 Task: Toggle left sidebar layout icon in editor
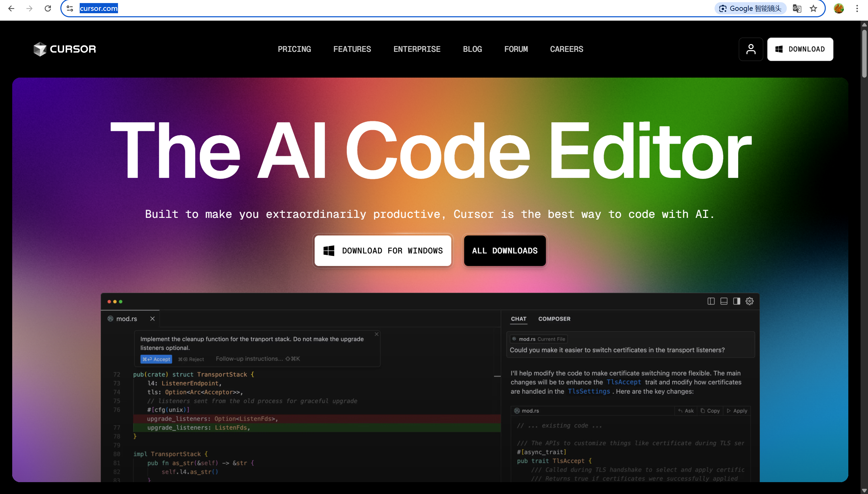711,301
